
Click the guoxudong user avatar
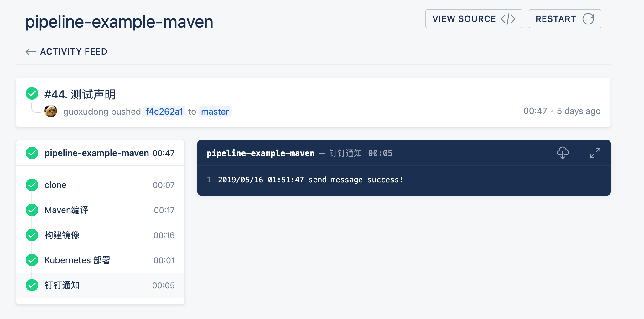pos(51,111)
